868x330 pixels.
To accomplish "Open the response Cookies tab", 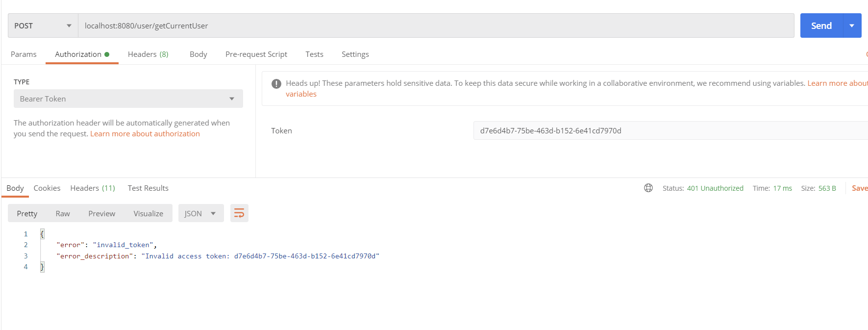I will click(x=47, y=188).
